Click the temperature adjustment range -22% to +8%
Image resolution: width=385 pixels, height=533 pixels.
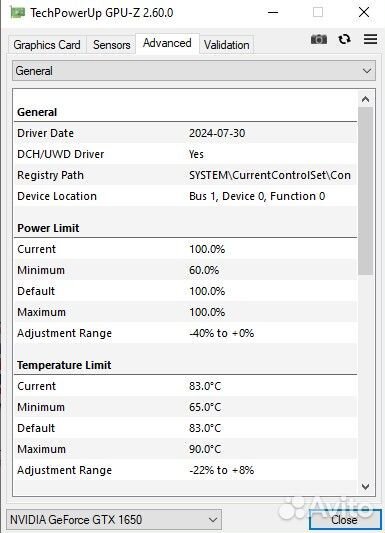pyautogui.click(x=222, y=470)
